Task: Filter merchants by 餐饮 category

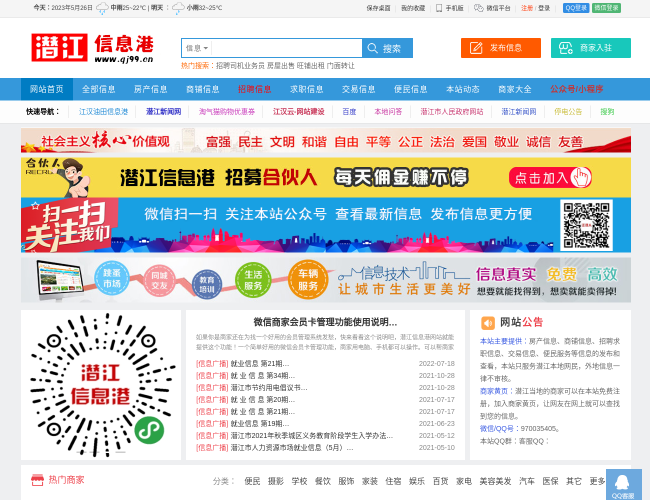Action: 323,481
